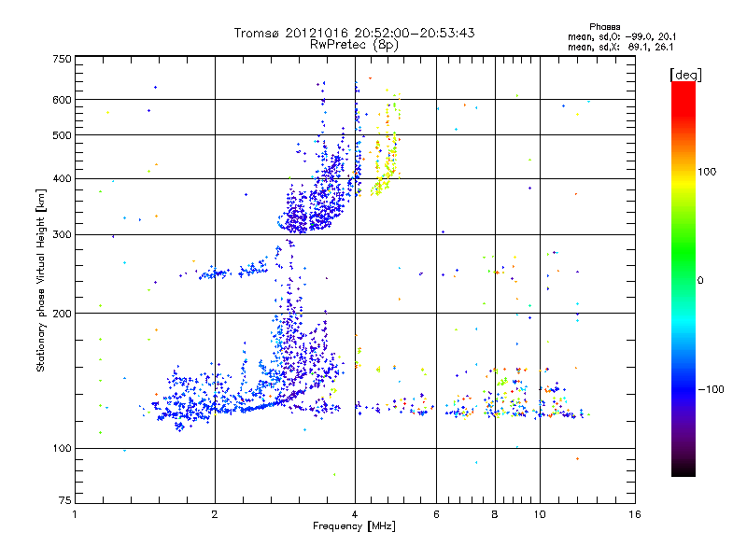Image resolution: width=747 pixels, height=560 pixels.
Task: Click the y-axis tick label 75
Action: point(65,500)
